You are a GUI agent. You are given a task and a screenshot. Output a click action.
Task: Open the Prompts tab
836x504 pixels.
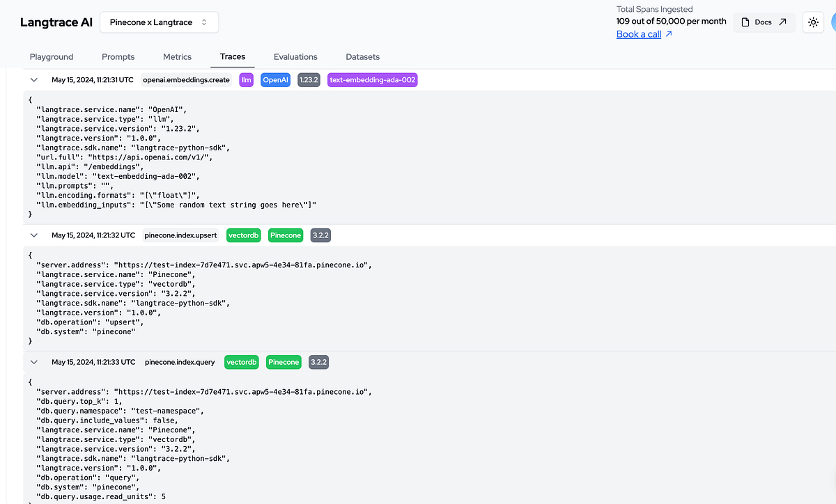[118, 57]
